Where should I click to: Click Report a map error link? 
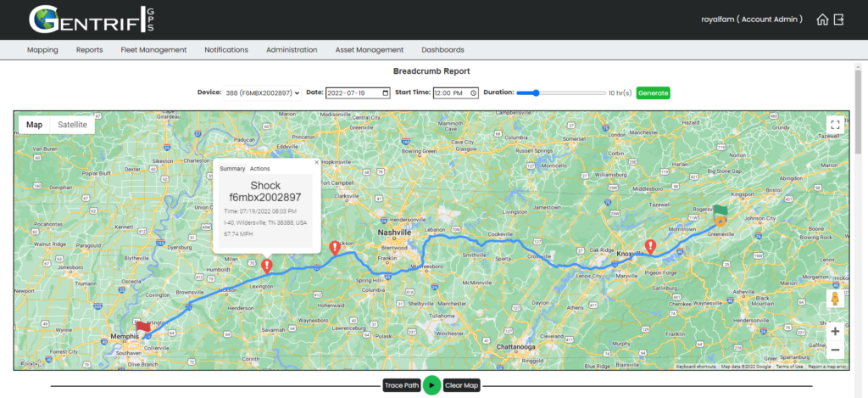point(827,367)
